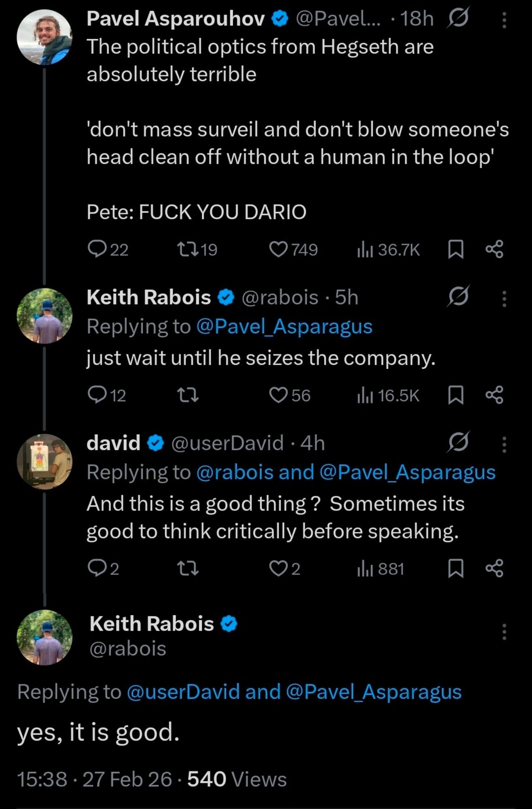The height and width of the screenshot is (809, 532).
Task: Open Keith Rabois's name on main post
Action: pyautogui.click(x=151, y=624)
